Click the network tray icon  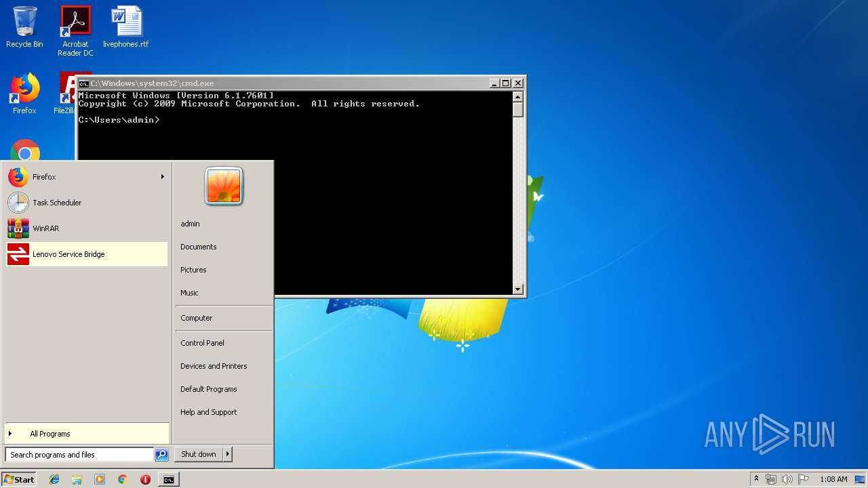[x=771, y=479]
